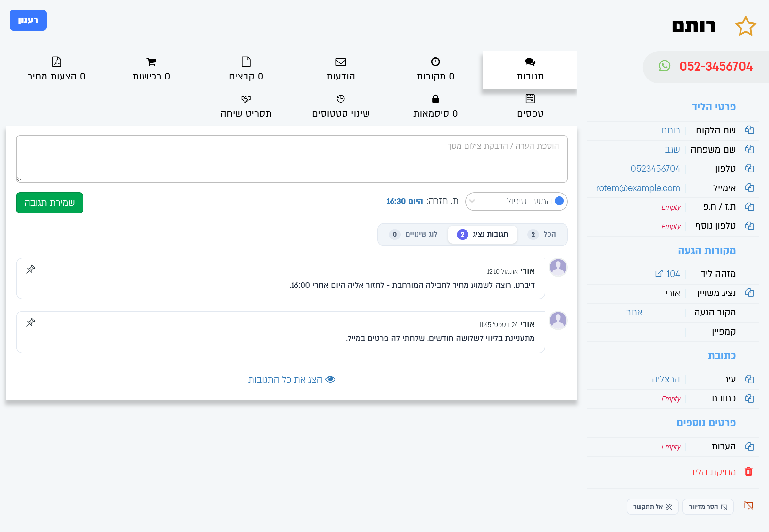This screenshot has height=532, width=769.
Task: Click the red trash icon for מחיקת הליד
Action: click(749, 471)
